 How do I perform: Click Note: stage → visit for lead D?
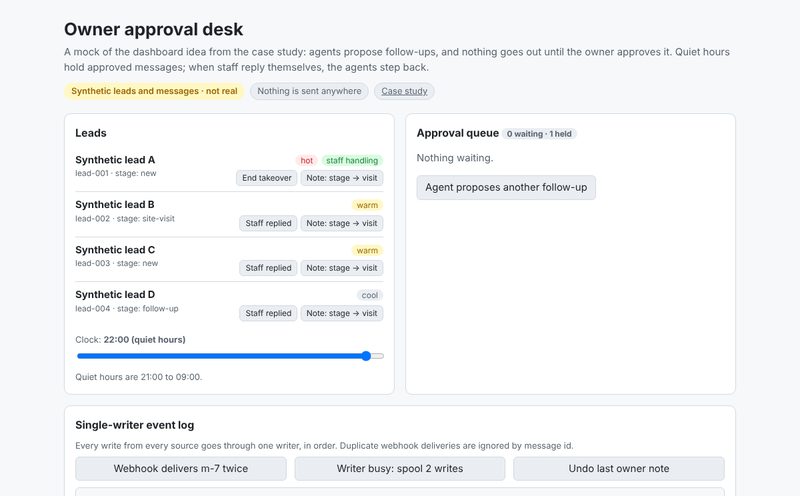(342, 313)
